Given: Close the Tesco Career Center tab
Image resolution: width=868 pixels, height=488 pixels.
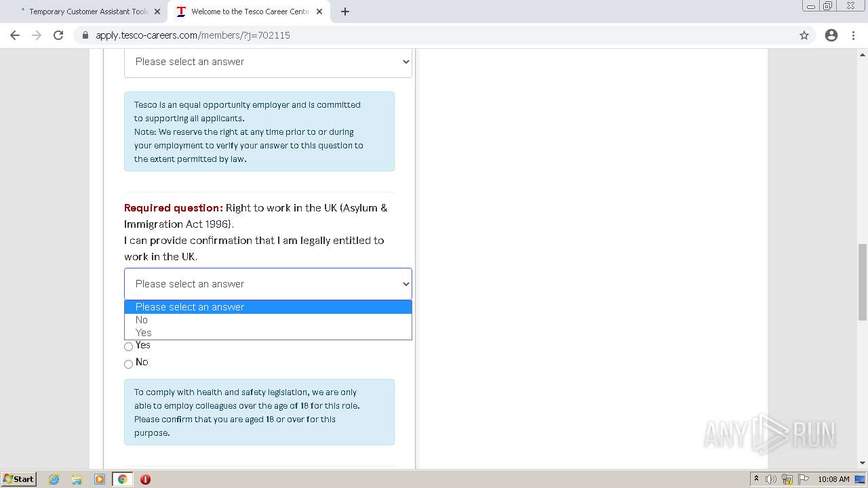Looking at the screenshot, I should point(319,12).
